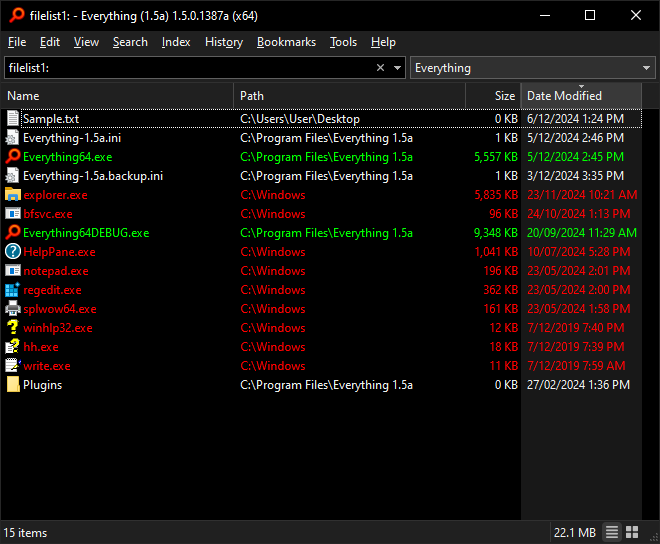Click the Everything64.exe magnifier icon
Screen dimensions: 660x544
(13, 157)
